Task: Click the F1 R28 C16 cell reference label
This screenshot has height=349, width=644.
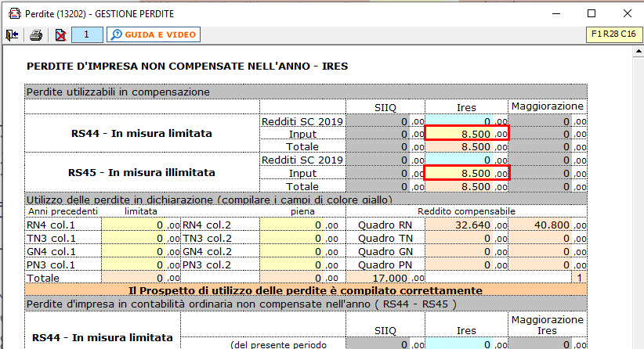Action: 613,34
